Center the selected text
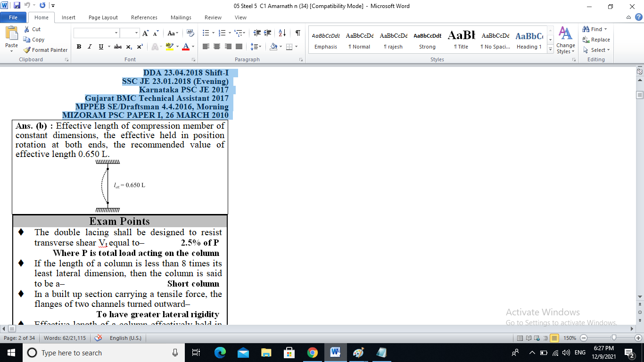This screenshot has width=644, height=362. (x=217, y=47)
